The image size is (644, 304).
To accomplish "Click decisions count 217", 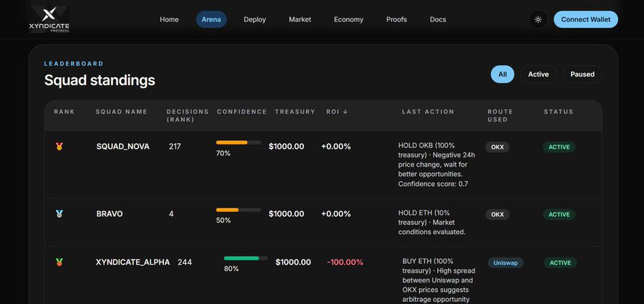I will [x=175, y=147].
